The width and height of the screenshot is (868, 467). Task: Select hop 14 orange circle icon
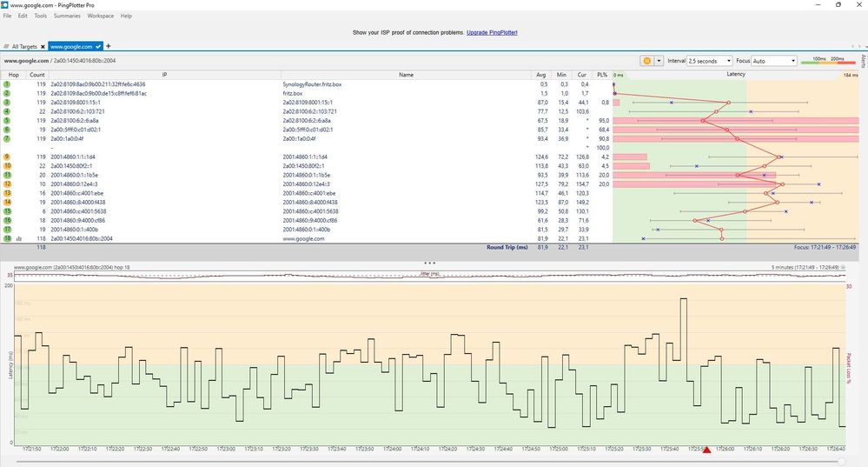(7, 203)
